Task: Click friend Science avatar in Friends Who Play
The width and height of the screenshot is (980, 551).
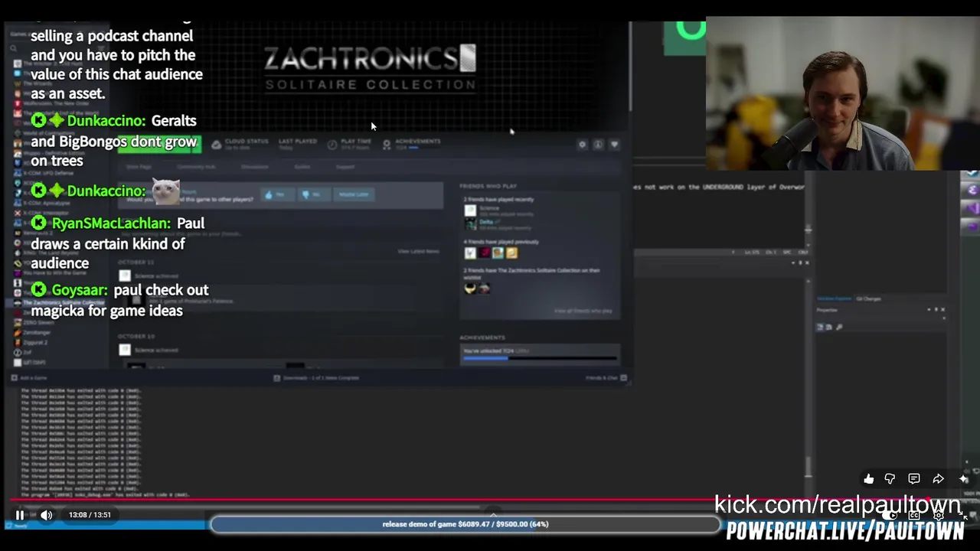Action: coord(470,209)
